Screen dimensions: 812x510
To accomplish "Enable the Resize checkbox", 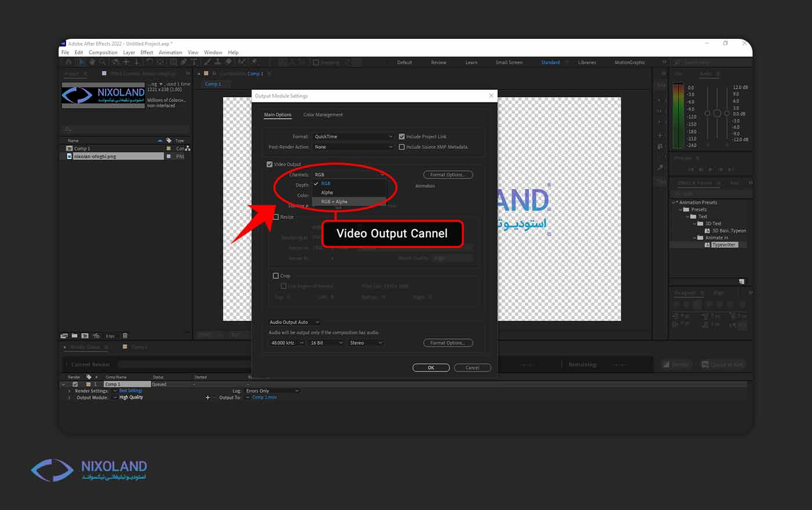I will pyautogui.click(x=276, y=217).
